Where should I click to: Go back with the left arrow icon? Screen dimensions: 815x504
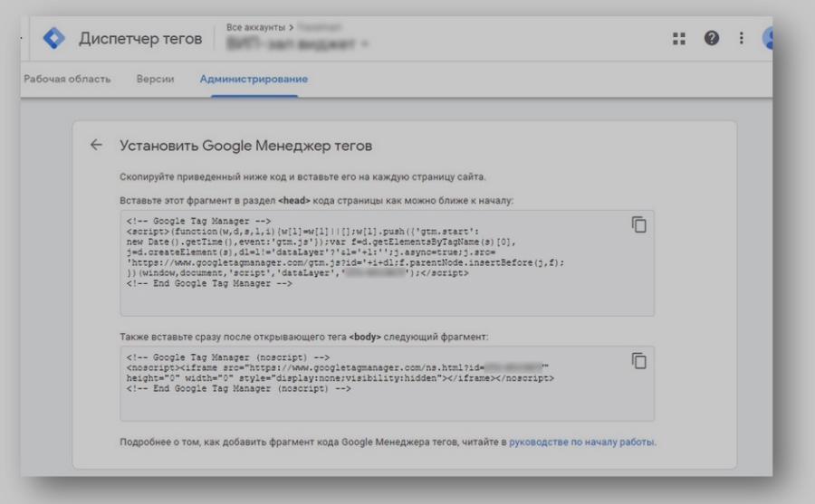[96, 145]
